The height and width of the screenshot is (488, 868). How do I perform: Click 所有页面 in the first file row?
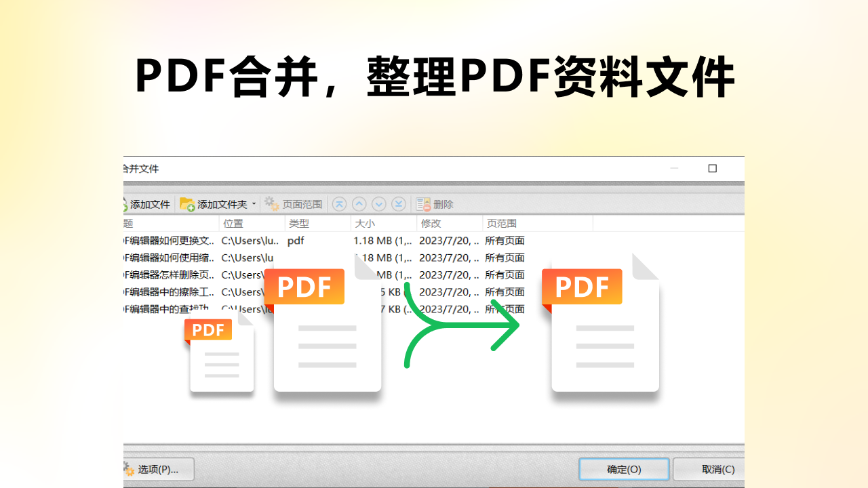[x=504, y=241]
